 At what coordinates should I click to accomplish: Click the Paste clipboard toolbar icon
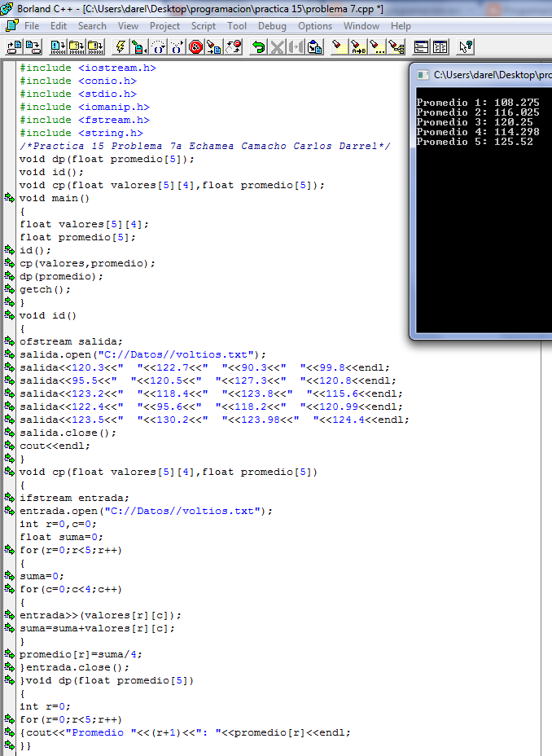click(314, 46)
